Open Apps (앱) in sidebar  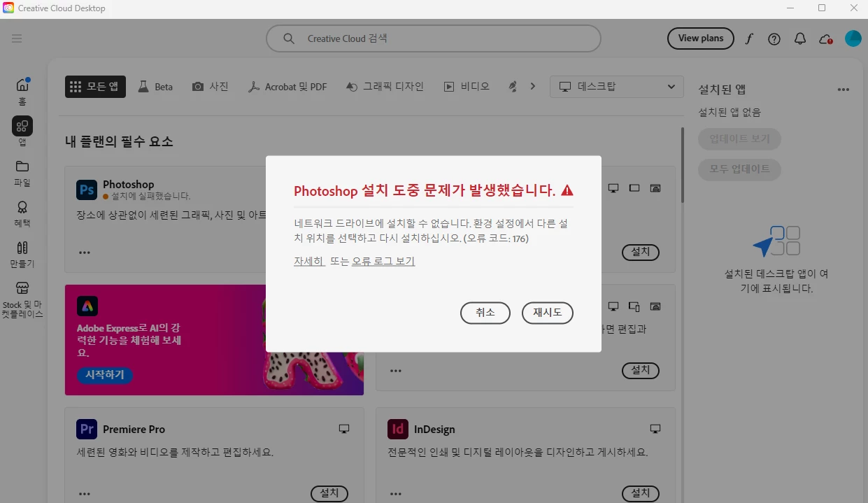22,132
